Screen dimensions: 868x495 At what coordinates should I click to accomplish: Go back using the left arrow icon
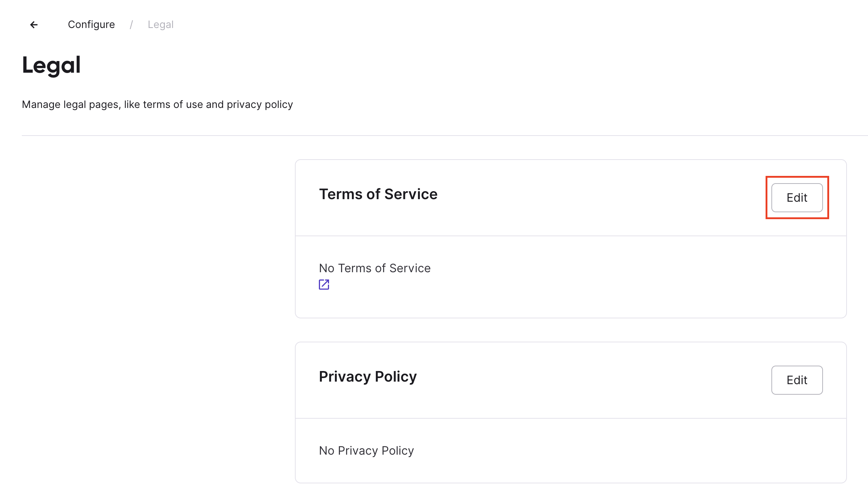pos(34,25)
